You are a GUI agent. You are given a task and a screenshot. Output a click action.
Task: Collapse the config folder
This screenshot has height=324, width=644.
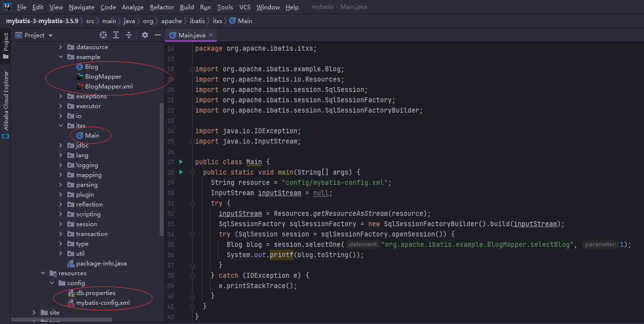click(x=52, y=283)
